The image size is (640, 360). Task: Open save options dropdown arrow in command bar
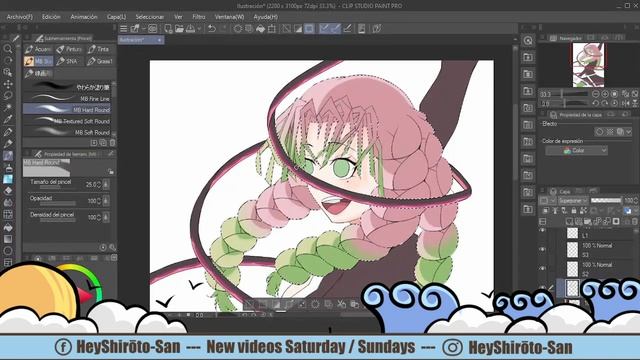tap(199, 29)
